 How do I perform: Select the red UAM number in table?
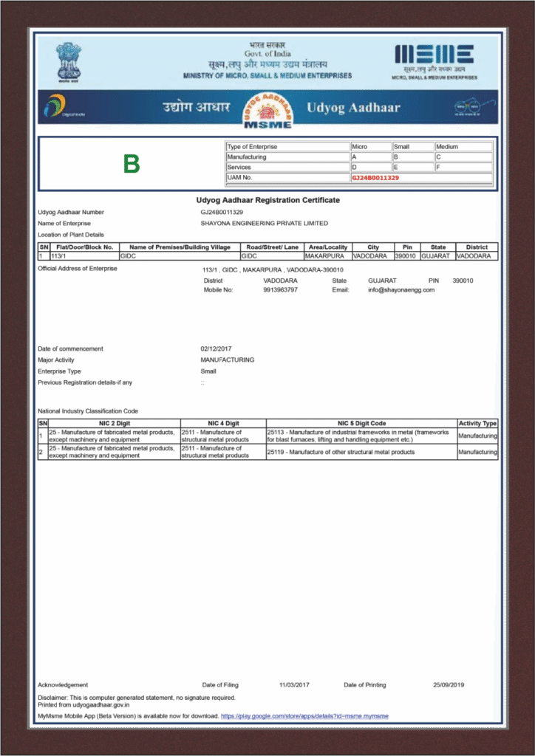coord(375,178)
